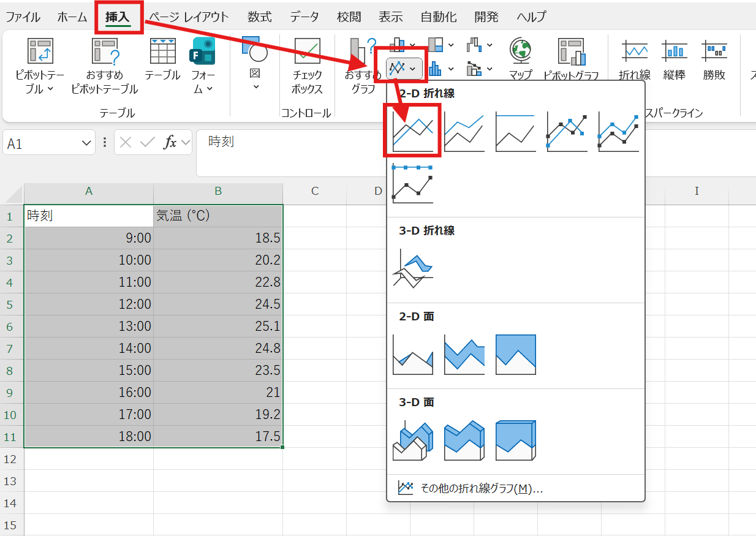Click the Map chart globe icon

click(x=520, y=61)
